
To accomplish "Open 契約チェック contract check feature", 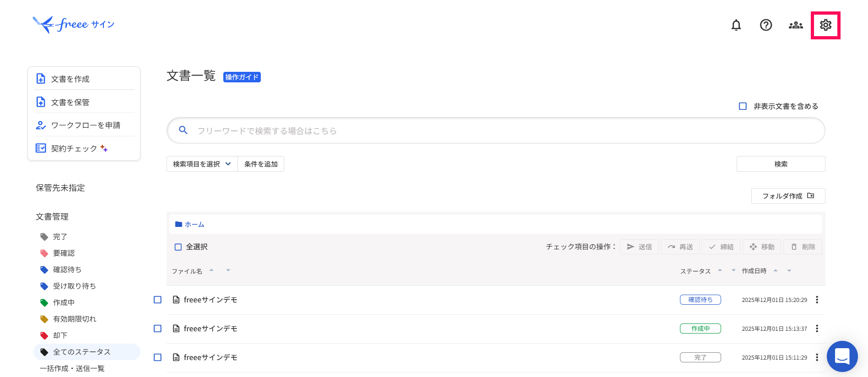I will click(41, 148).
